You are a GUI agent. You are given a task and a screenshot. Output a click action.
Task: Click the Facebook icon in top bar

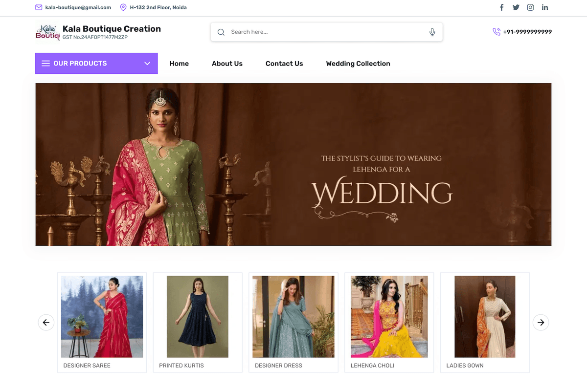coord(501,7)
